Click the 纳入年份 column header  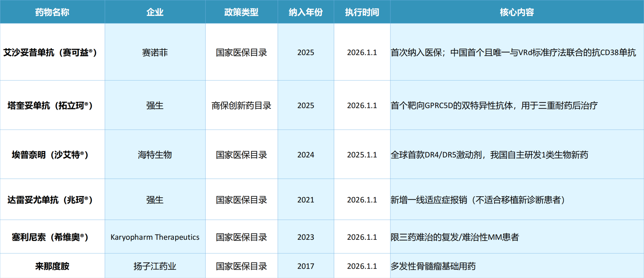tap(306, 12)
